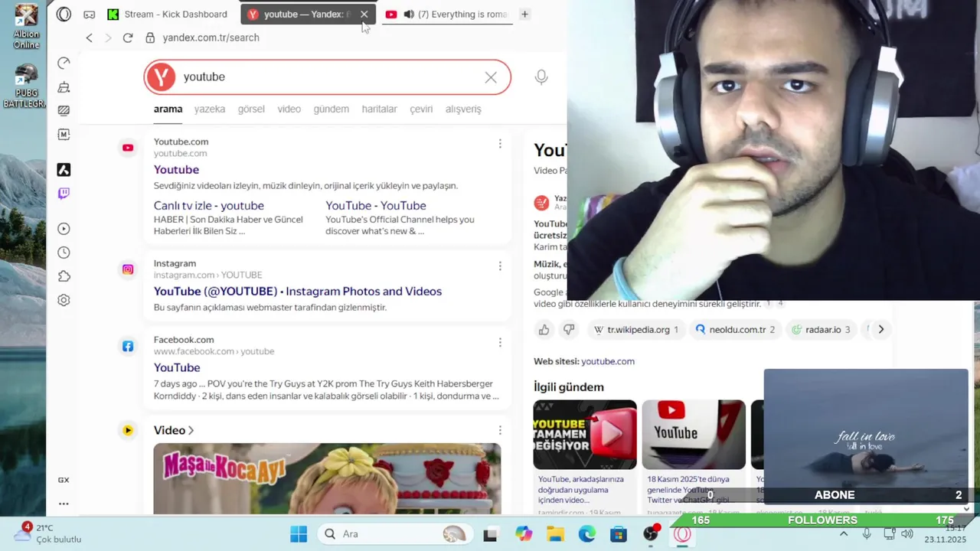Click the striped monitor sidebar icon

[x=64, y=110]
